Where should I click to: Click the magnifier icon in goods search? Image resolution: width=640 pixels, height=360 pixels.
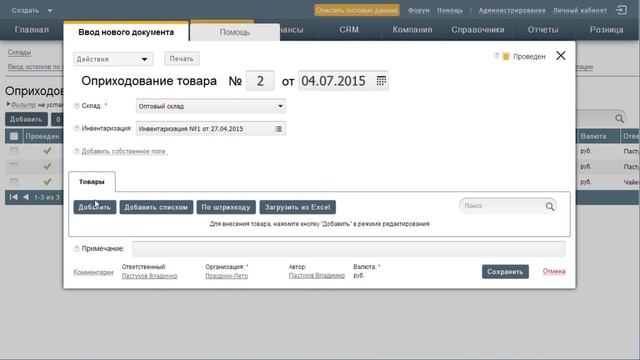click(x=550, y=207)
